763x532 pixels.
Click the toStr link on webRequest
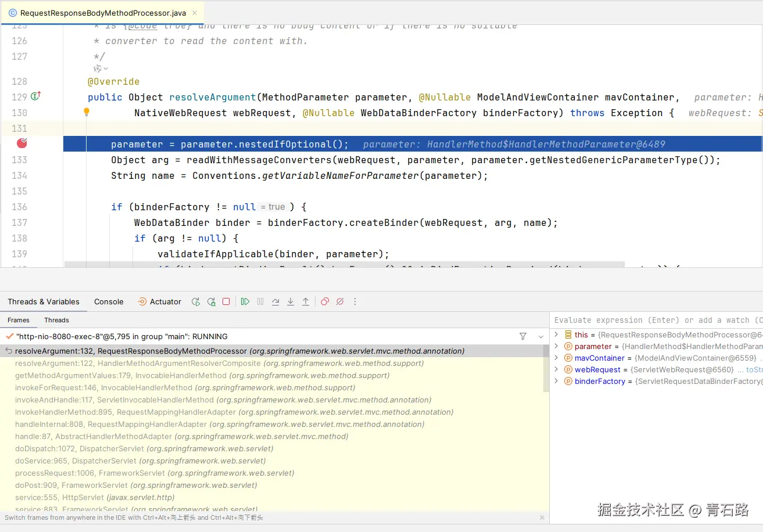(x=754, y=369)
